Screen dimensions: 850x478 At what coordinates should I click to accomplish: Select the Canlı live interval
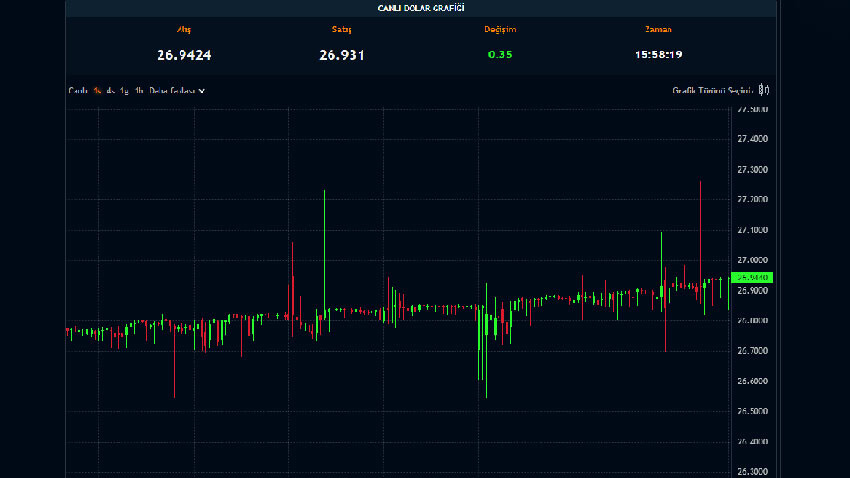click(78, 91)
